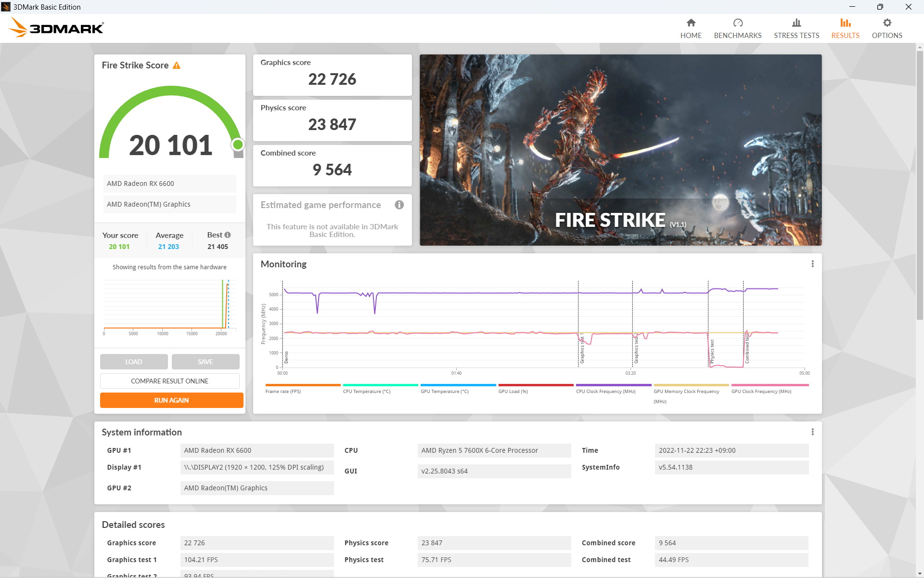
Task: Click AMD Radeon(TM) Graphics under score gauge
Action: (169, 204)
